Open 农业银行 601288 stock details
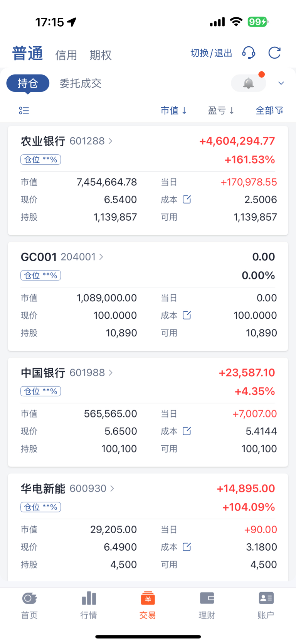This screenshot has width=296, height=644. [x=66, y=141]
